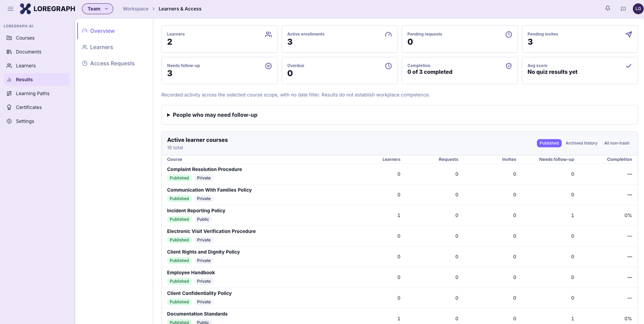Open the feedback message icon
Viewport: 644px width, 324px height.
pos(623,9)
